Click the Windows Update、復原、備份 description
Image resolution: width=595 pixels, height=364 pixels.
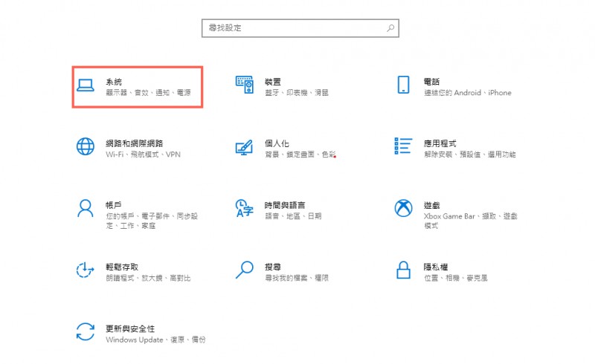pos(155,339)
